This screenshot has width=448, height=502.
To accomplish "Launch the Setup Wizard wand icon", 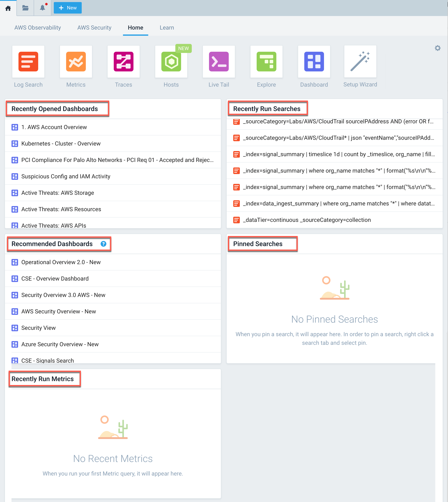I will (x=360, y=62).
